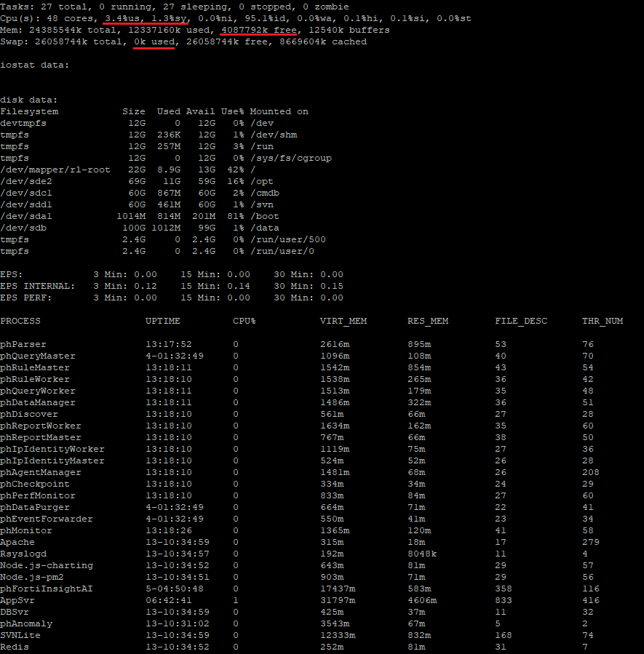Select the phRuleWorker process name
This screenshot has height=654, width=644.
coord(35,380)
